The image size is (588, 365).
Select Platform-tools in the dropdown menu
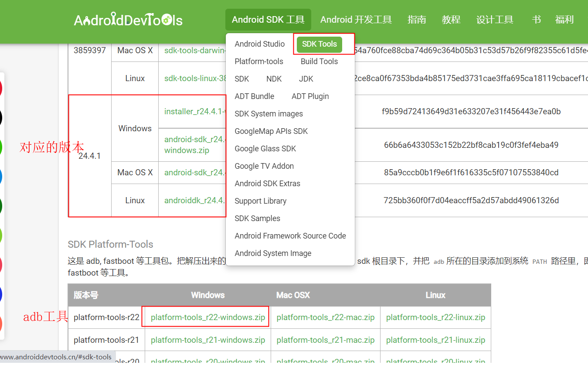point(259,61)
